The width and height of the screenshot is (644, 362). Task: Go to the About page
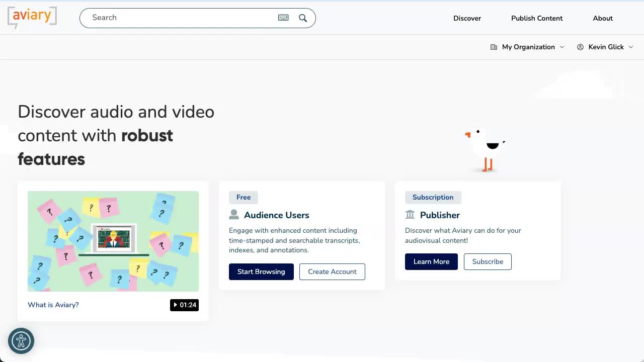tap(603, 18)
